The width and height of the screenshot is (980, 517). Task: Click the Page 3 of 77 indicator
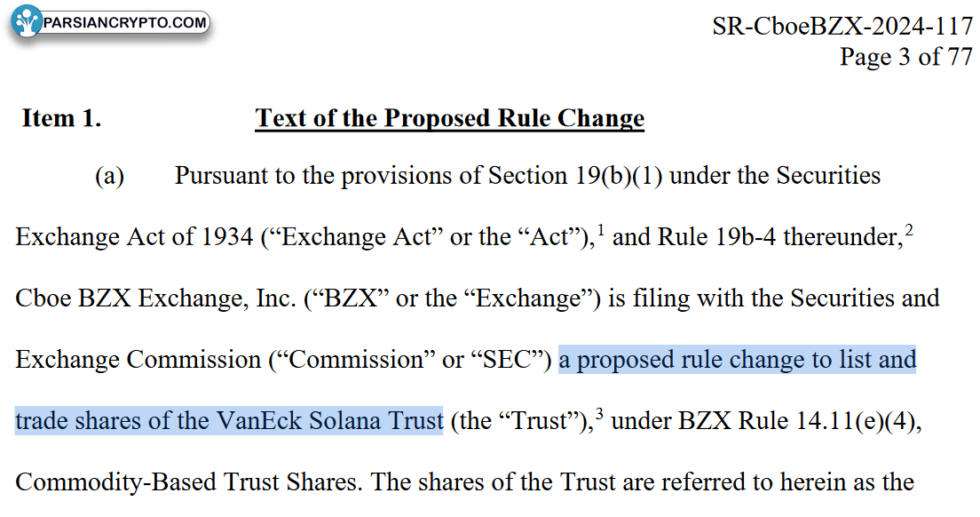coord(905,57)
